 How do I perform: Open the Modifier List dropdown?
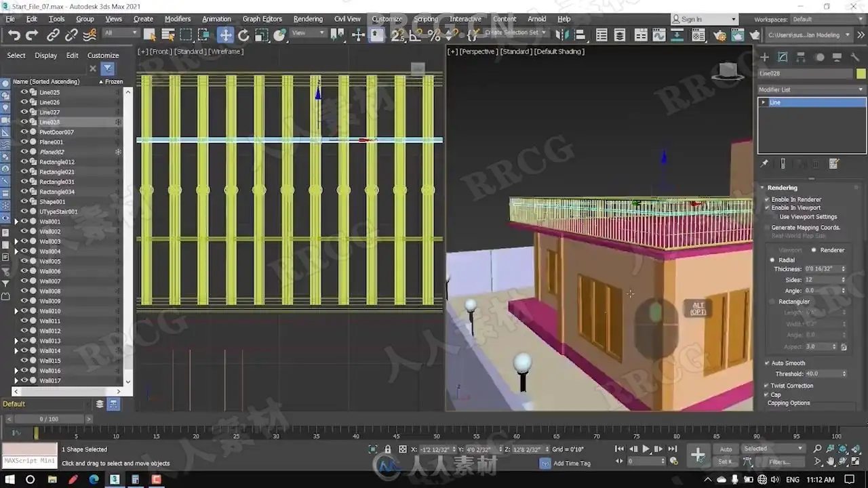pyautogui.click(x=812, y=89)
